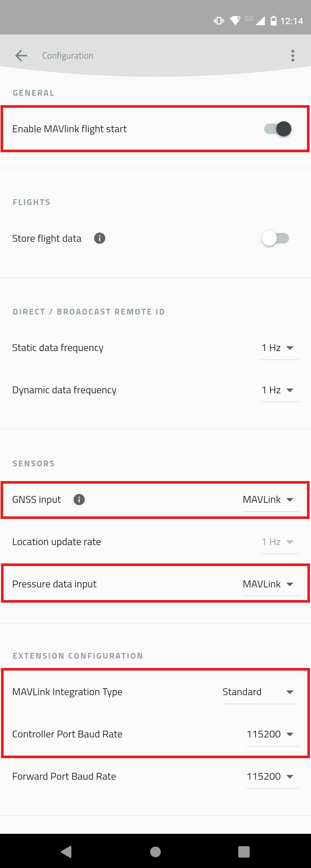Tap the Location update rate dropdown
This screenshot has width=311, height=868.
click(279, 542)
